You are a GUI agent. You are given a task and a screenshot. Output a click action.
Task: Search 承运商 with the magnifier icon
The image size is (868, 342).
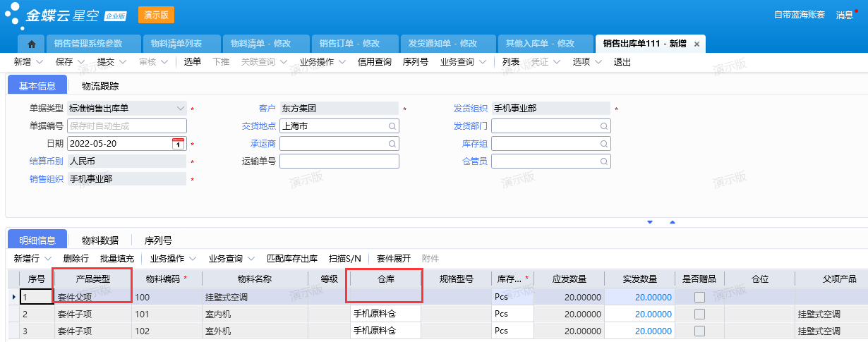pos(392,144)
